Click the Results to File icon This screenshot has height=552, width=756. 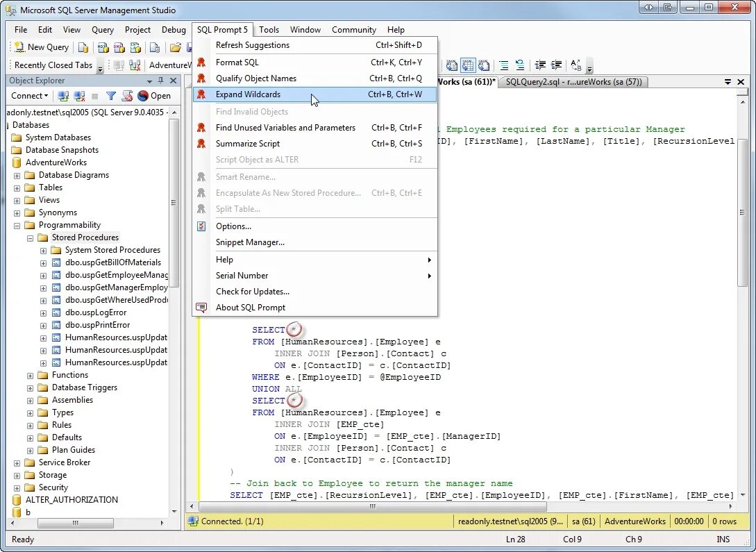(x=484, y=65)
